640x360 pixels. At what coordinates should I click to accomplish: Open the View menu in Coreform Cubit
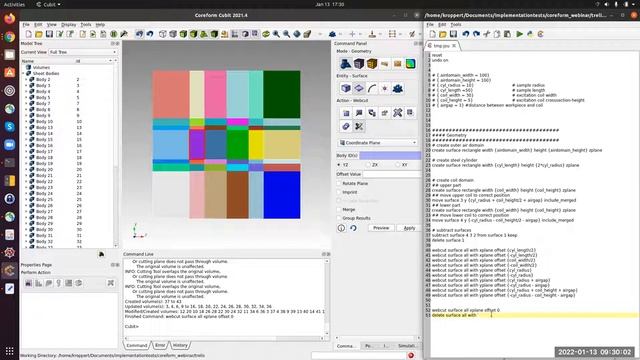51,25
